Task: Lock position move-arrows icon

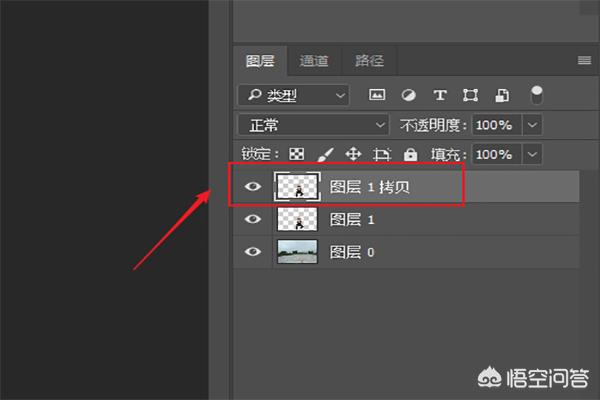Action: click(x=353, y=154)
